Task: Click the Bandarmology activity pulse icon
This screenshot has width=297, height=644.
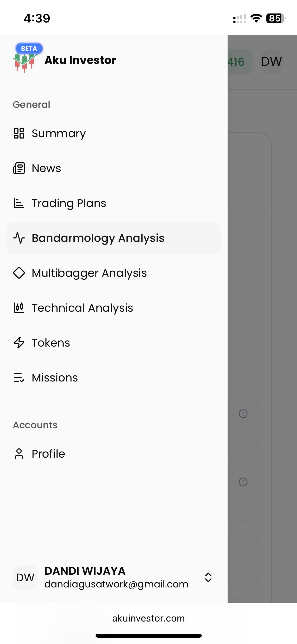Action: point(19,238)
